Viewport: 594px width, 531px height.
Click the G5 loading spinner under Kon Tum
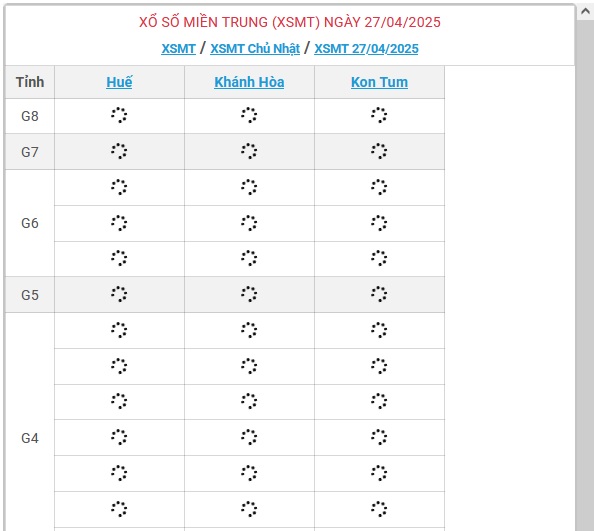pyautogui.click(x=379, y=294)
